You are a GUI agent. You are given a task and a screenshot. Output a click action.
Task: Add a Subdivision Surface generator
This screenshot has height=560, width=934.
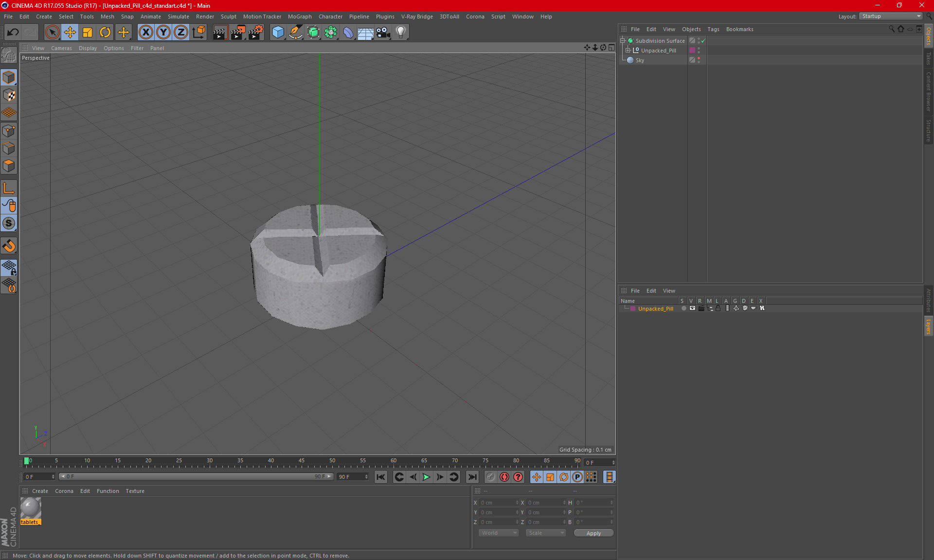[x=313, y=32]
